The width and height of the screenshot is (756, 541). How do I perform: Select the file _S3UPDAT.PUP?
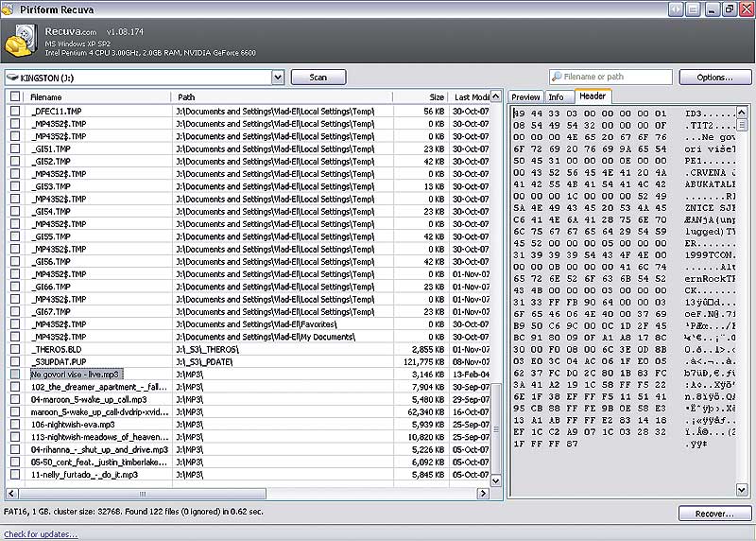click(x=59, y=362)
